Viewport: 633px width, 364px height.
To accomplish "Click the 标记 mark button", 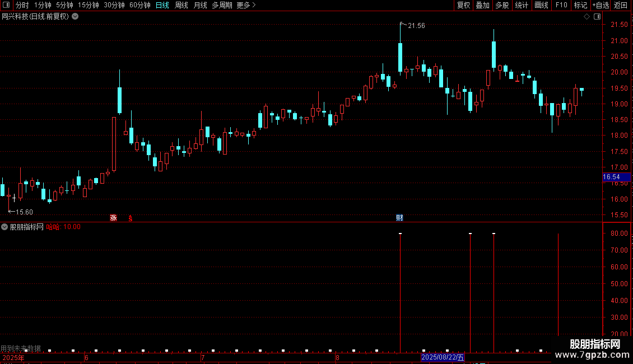I will [x=580, y=5].
